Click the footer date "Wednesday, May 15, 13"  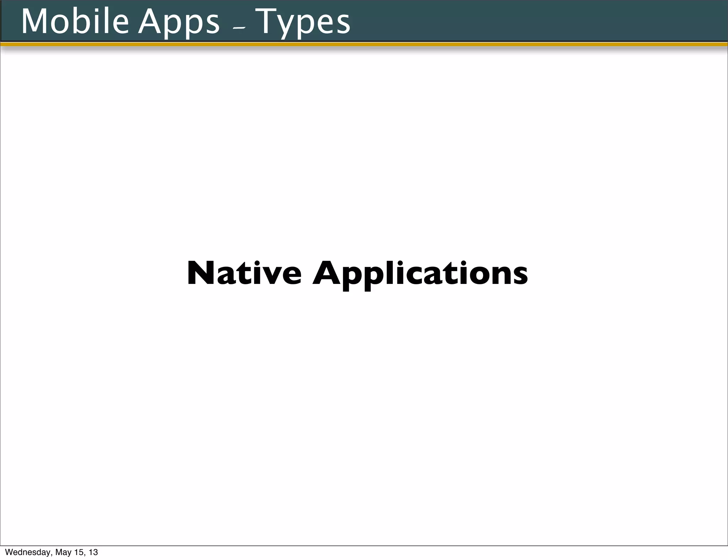52,552
